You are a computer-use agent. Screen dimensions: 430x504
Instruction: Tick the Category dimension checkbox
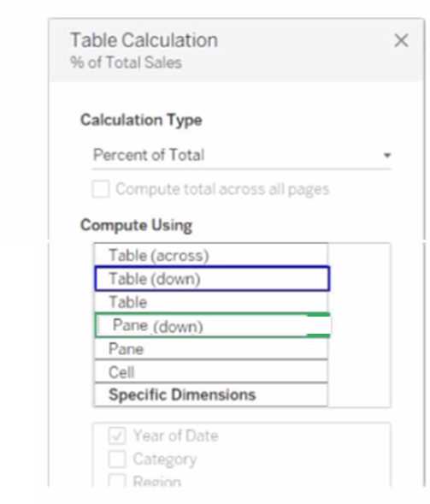click(117, 459)
